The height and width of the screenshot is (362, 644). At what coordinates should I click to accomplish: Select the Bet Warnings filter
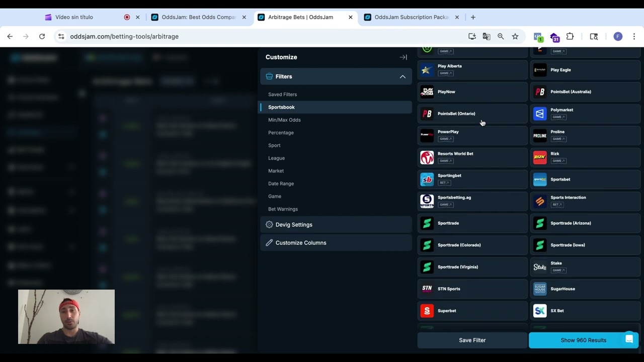[283, 209]
